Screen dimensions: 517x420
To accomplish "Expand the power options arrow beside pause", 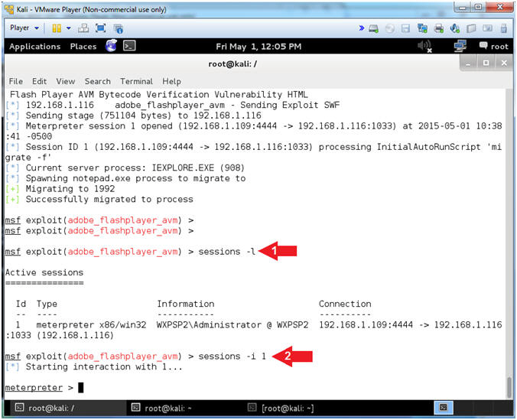I will (x=69, y=28).
